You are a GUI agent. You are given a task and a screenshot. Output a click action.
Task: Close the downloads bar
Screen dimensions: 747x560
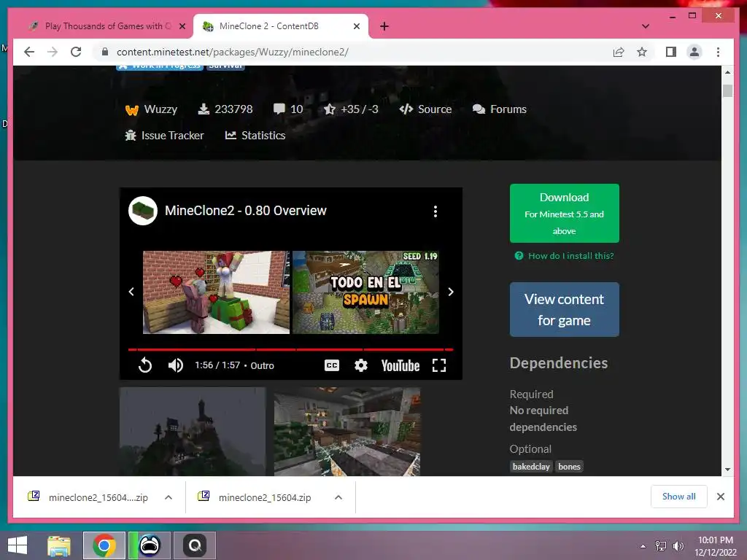(x=721, y=497)
